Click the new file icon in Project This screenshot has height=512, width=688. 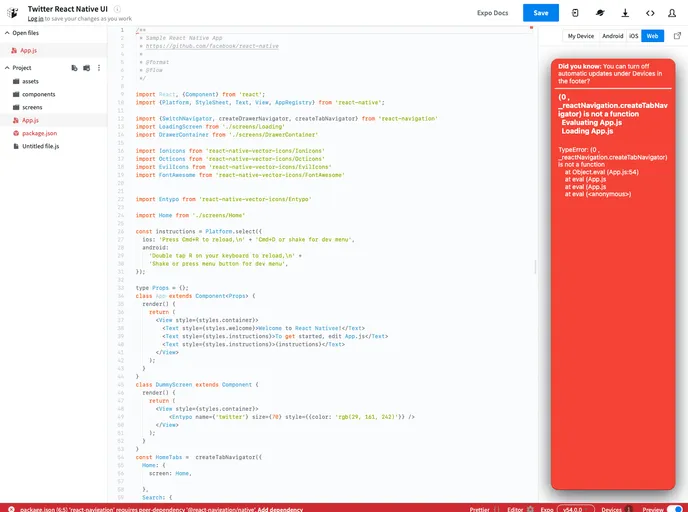[x=74, y=68]
